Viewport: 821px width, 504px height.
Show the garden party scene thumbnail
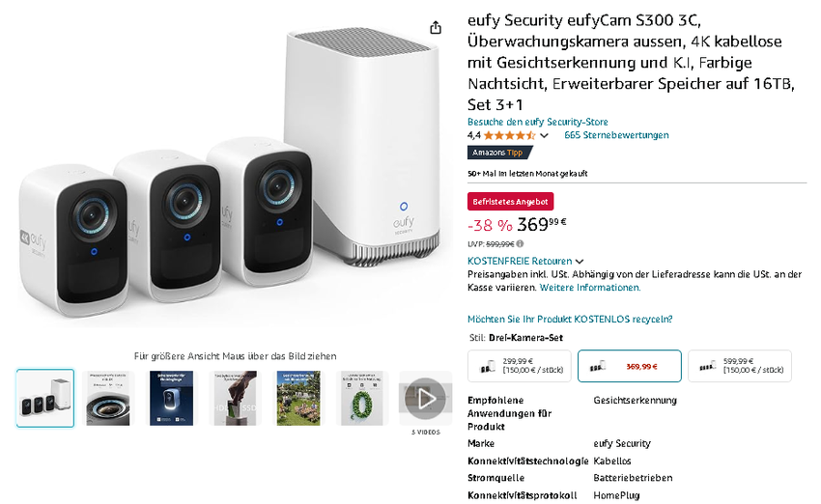click(298, 398)
